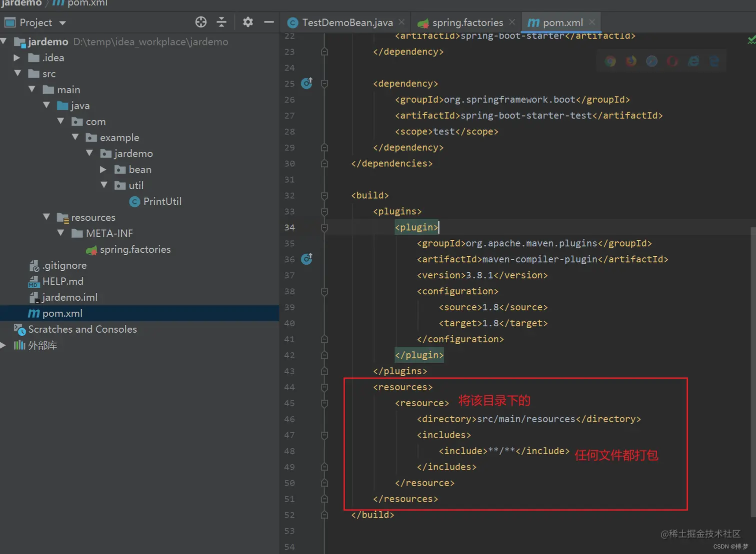Screen dimensions: 756x554
Task: Close the pom.xml editor tab
Action: (x=592, y=22)
